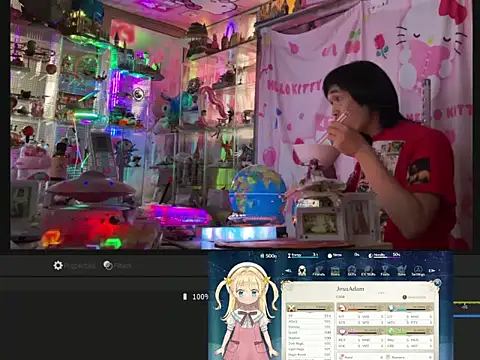Click the red stat group icon
Screen dimensions: 480x360
click(341, 308)
